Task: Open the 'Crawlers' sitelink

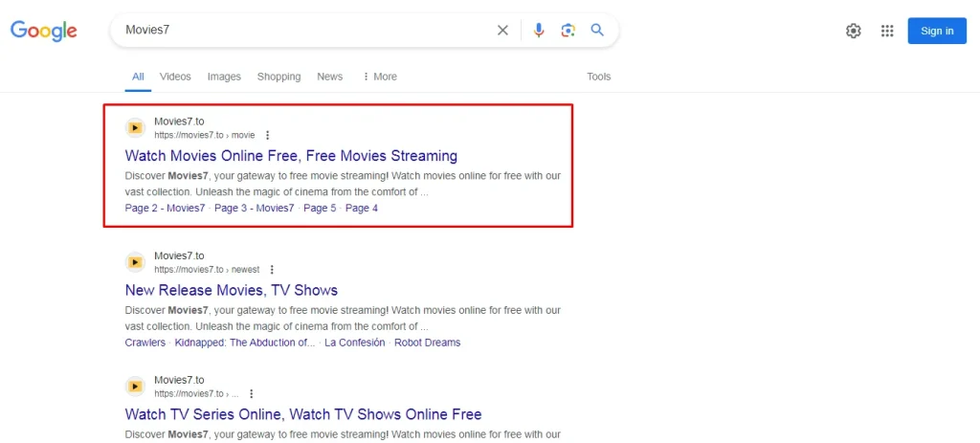Action: click(145, 343)
